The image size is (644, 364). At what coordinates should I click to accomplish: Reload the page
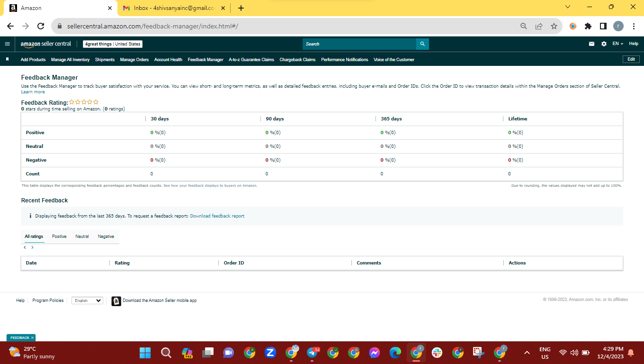pyautogui.click(x=41, y=26)
